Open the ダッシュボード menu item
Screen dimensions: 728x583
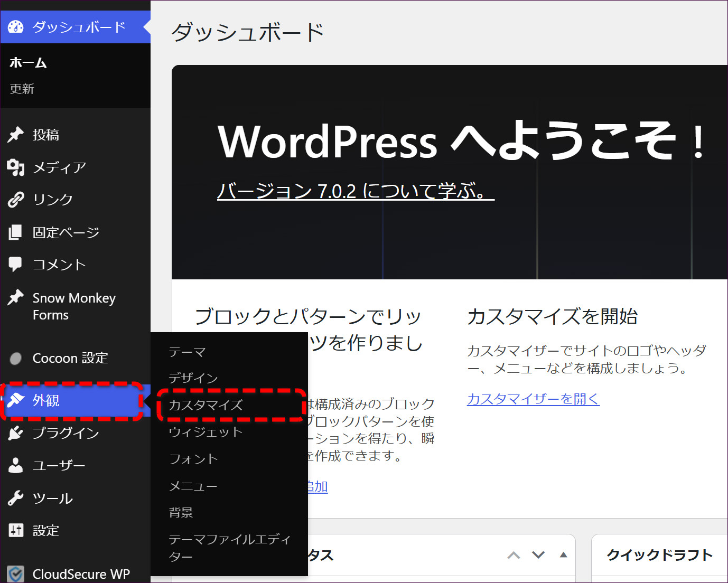[76, 27]
